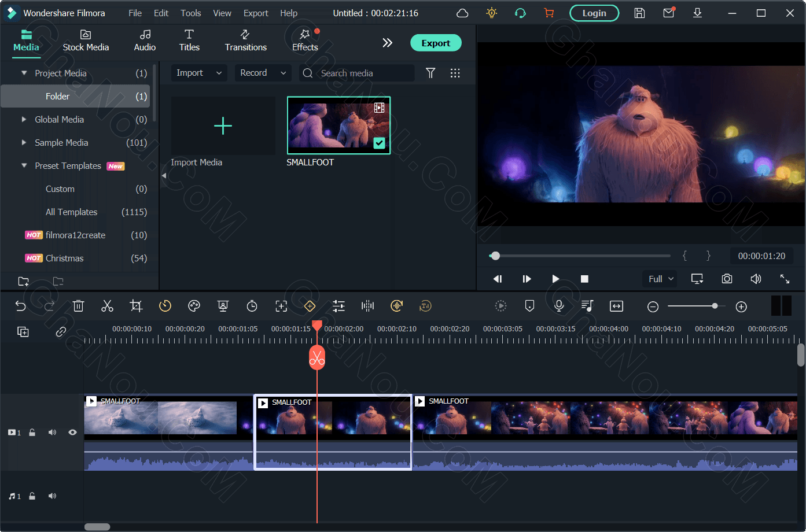806x532 pixels.
Task: Click the cloud icon in title bar
Action: point(462,13)
